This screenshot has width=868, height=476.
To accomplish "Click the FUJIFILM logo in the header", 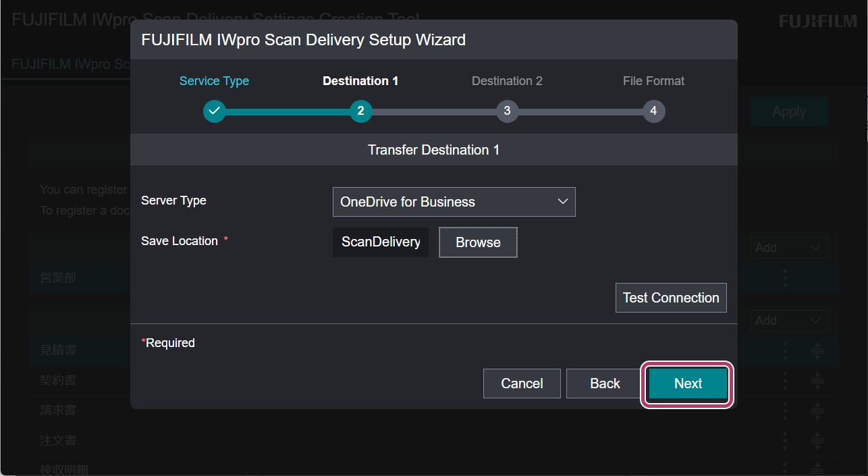I will 818,22.
